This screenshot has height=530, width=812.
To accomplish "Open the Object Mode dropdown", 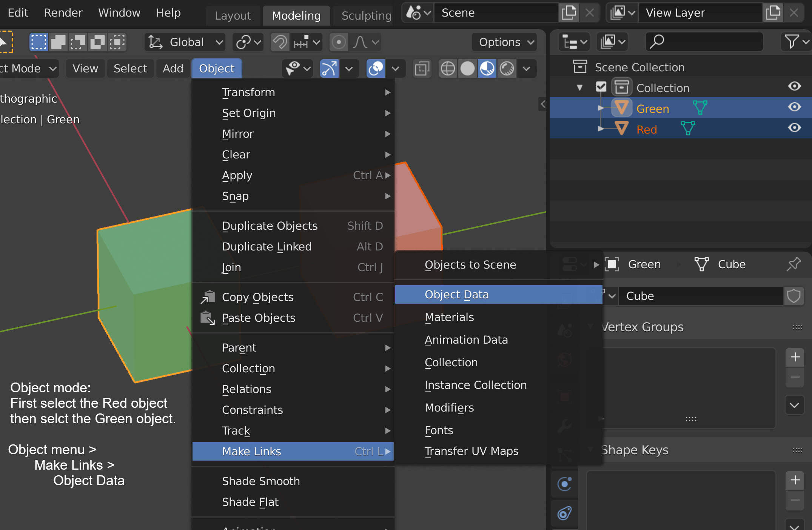I will [28, 68].
